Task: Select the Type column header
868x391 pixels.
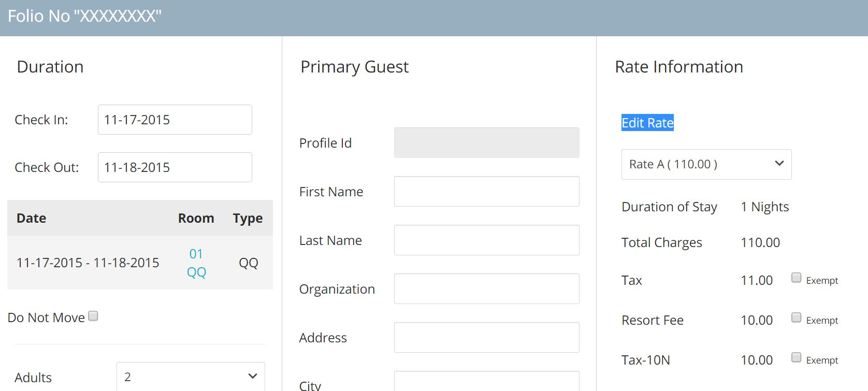Action: coord(248,218)
